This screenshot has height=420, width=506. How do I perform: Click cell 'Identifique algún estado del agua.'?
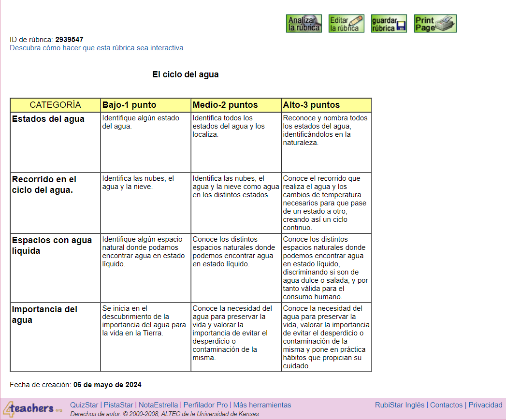point(145,143)
